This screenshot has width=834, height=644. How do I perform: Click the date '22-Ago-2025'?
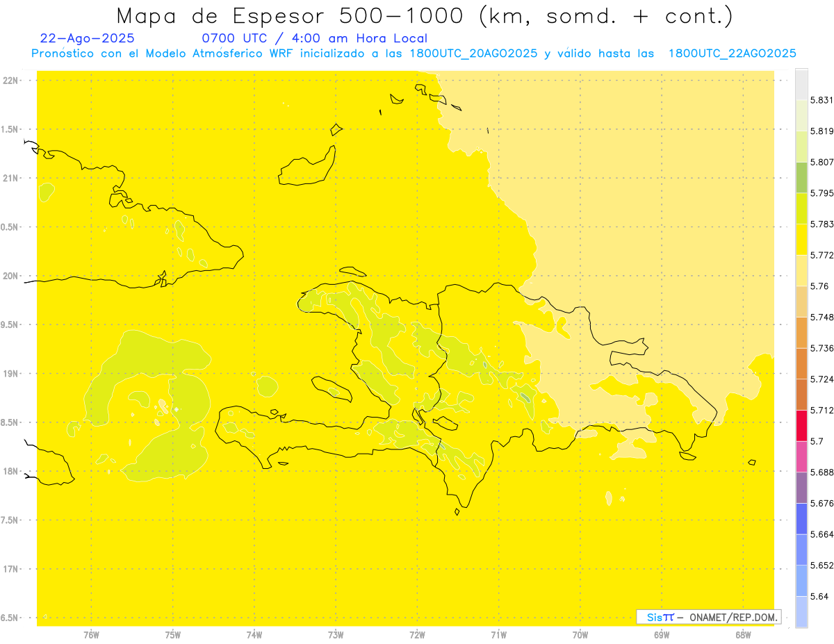tap(87, 39)
